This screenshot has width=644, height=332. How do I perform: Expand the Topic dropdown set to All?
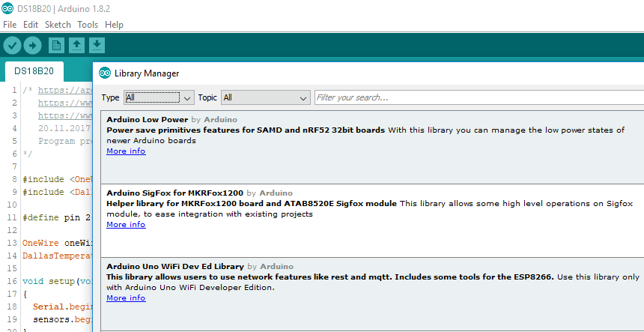(265, 97)
